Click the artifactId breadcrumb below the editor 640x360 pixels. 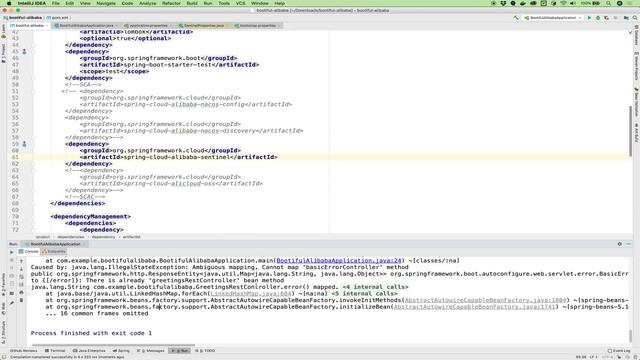[131, 237]
